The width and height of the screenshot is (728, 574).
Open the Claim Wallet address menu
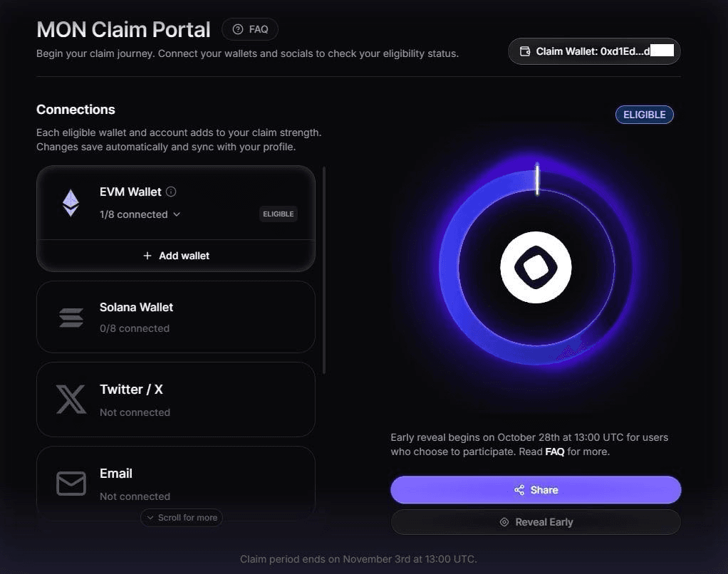[594, 51]
